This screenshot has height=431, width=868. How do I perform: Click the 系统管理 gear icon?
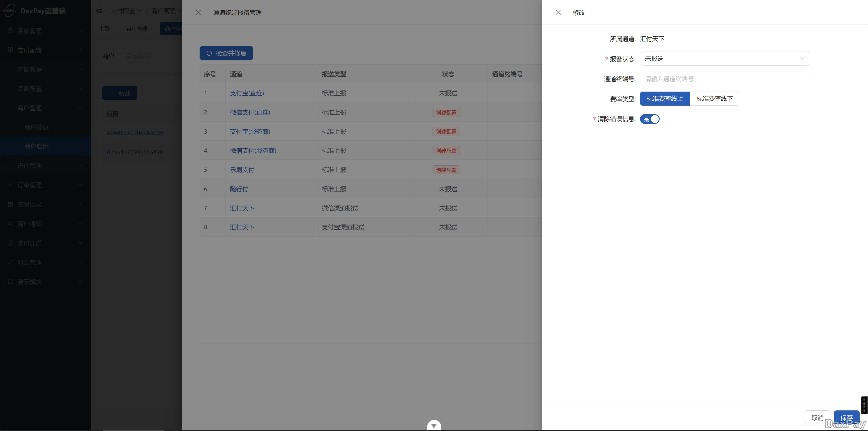tap(10, 31)
